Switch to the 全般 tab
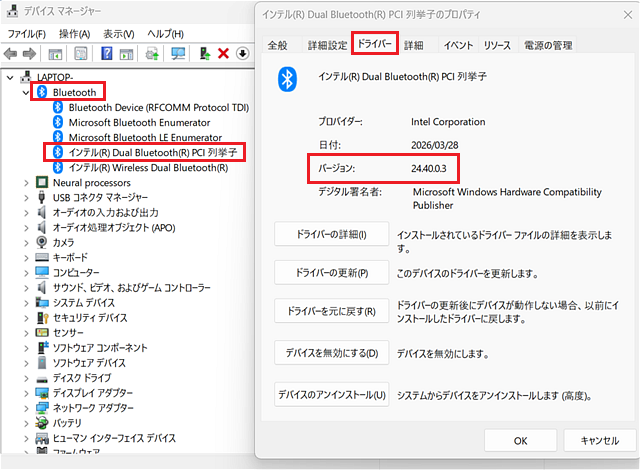This screenshot has height=470, width=640. (x=278, y=45)
